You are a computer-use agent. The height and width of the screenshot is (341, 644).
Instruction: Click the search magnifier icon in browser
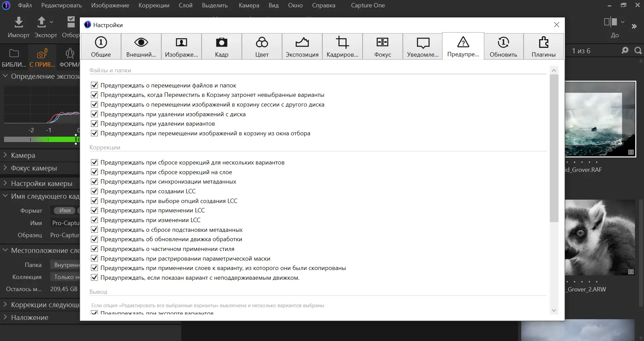click(x=638, y=51)
